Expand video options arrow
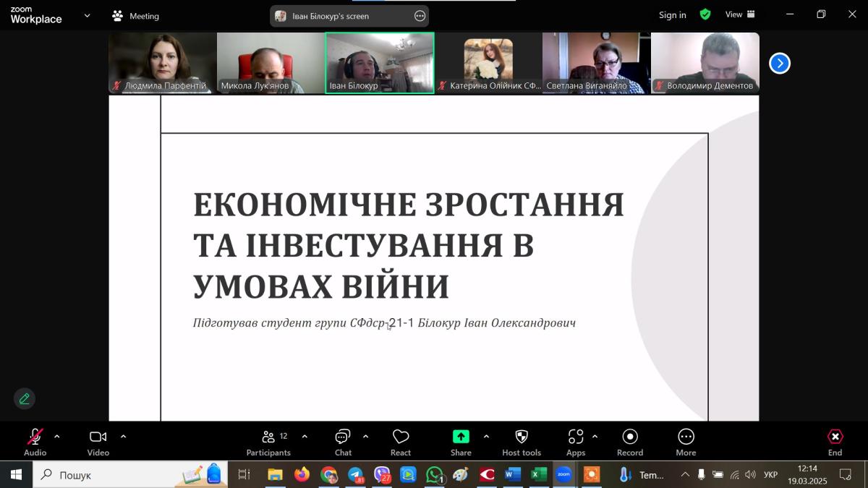The image size is (868, 488). tap(123, 437)
